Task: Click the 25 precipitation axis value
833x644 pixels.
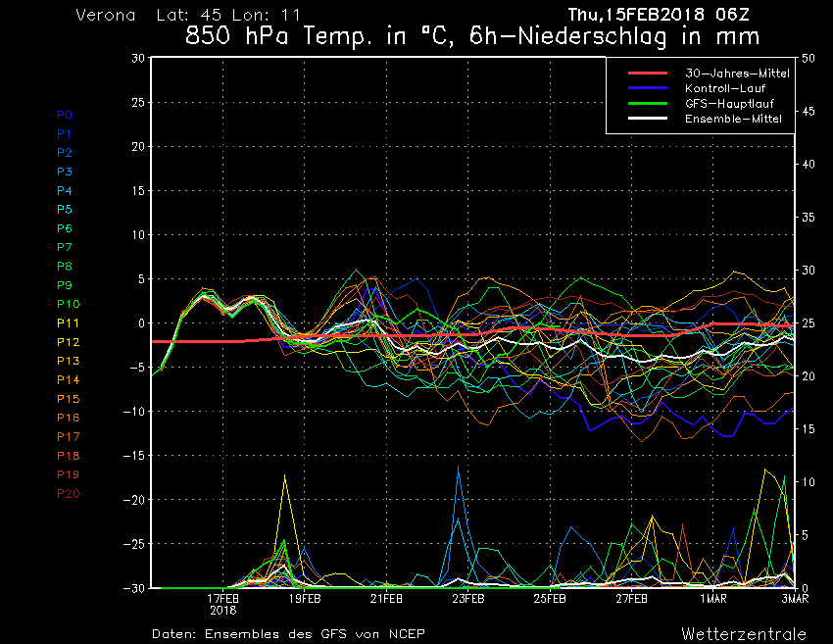Action: [x=808, y=323]
